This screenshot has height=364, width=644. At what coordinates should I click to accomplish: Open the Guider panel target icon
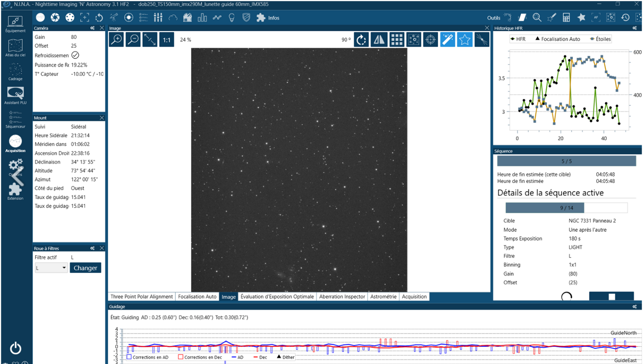click(128, 18)
